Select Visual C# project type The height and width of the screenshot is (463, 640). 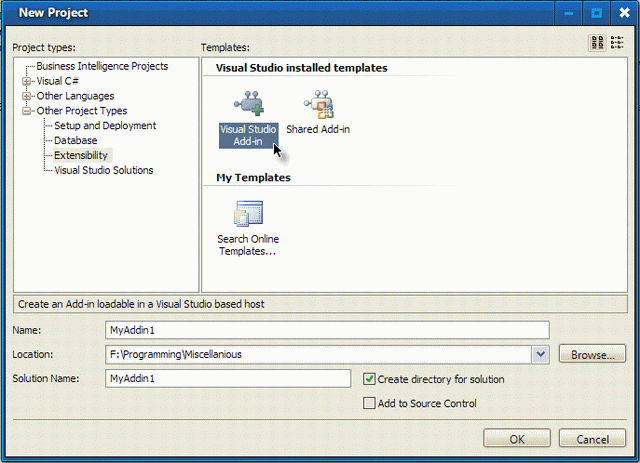(58, 81)
